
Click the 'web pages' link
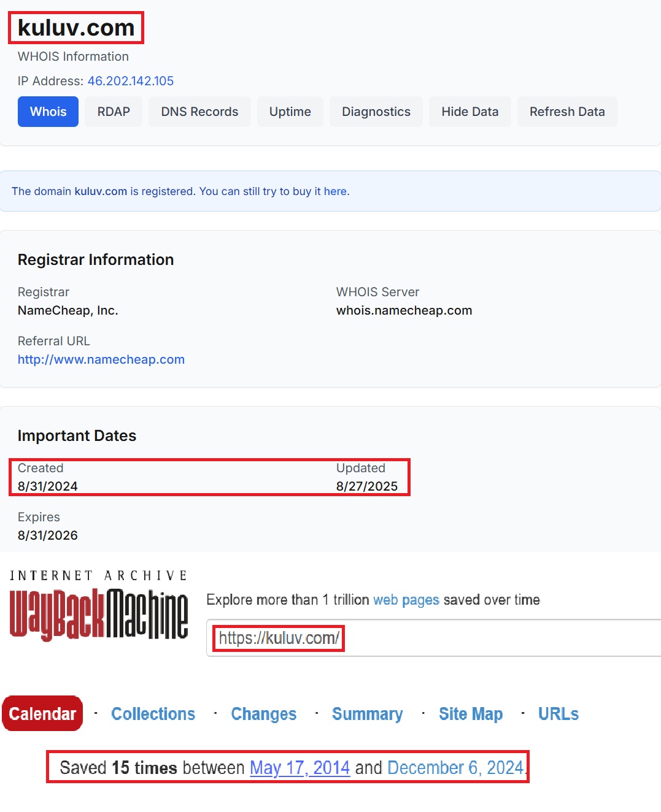pyautogui.click(x=406, y=600)
